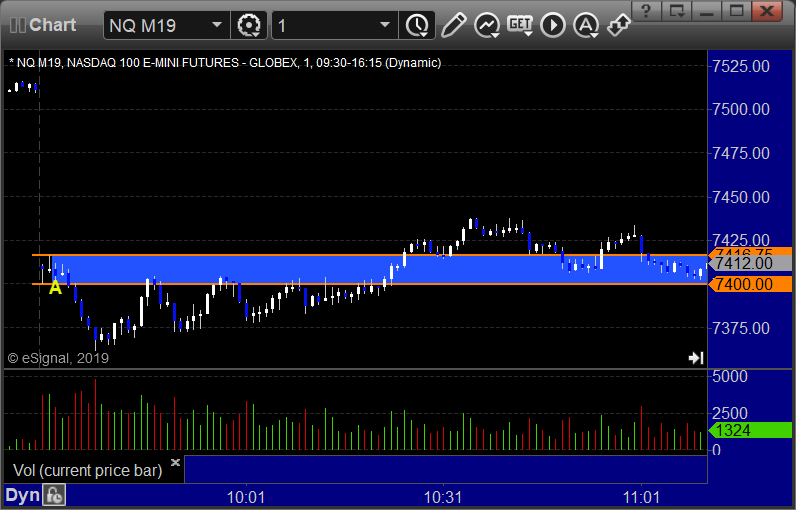Click the help question mark button

(x=646, y=10)
